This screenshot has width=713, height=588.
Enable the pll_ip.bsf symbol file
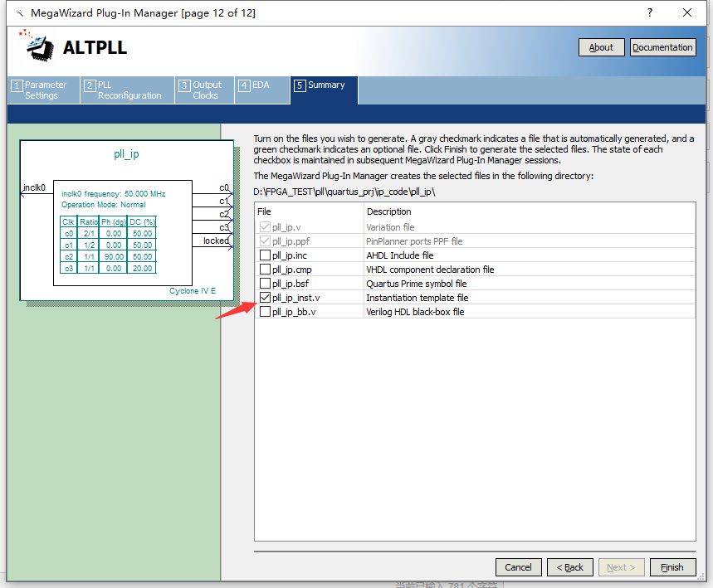tap(265, 283)
